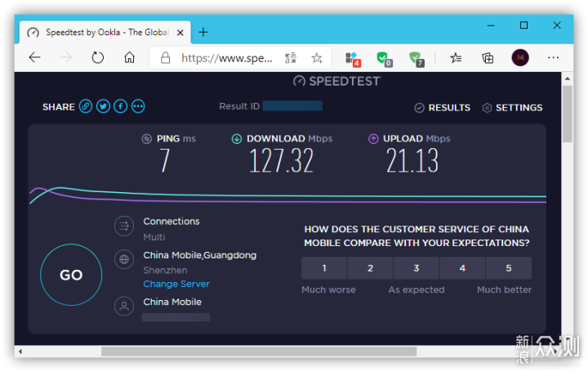This screenshot has height=372, width=588.
Task: Rate customer service 5 Much better
Action: 509,268
